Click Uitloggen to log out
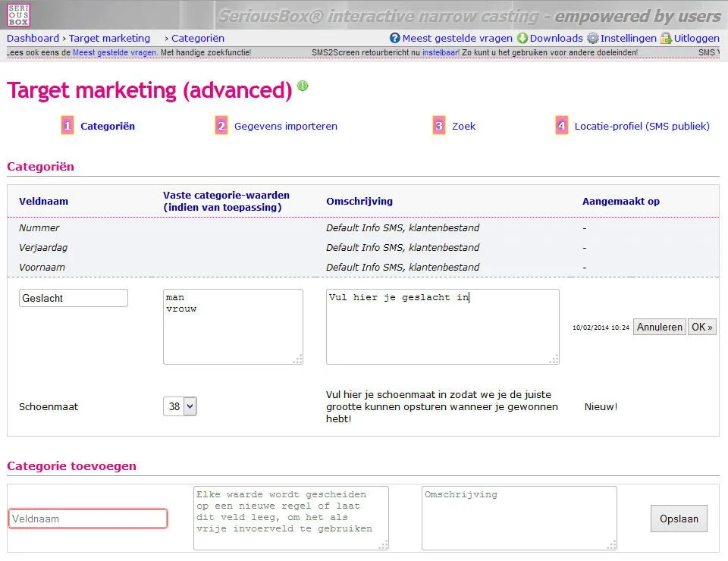Image resolution: width=728 pixels, height=561 pixels. (x=696, y=38)
